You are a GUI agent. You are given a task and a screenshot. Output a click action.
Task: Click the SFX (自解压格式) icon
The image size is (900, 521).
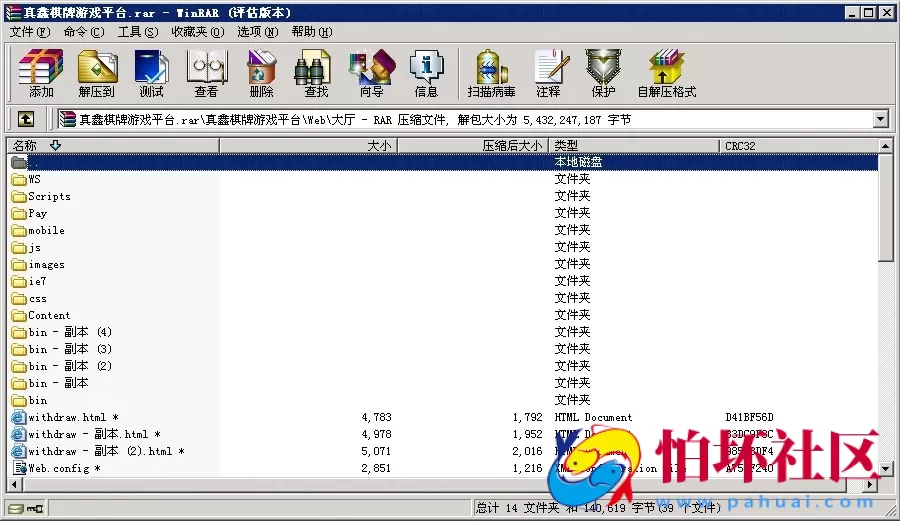(x=666, y=73)
